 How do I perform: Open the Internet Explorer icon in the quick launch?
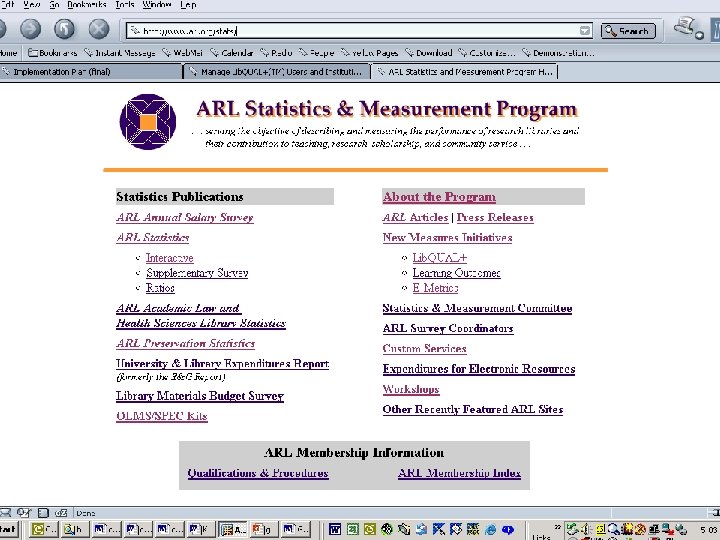pos(490,529)
